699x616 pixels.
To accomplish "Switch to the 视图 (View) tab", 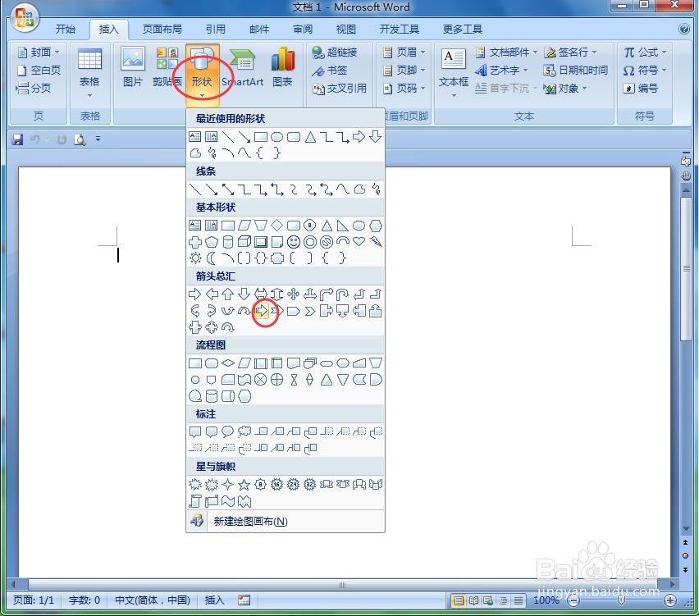I will click(346, 30).
